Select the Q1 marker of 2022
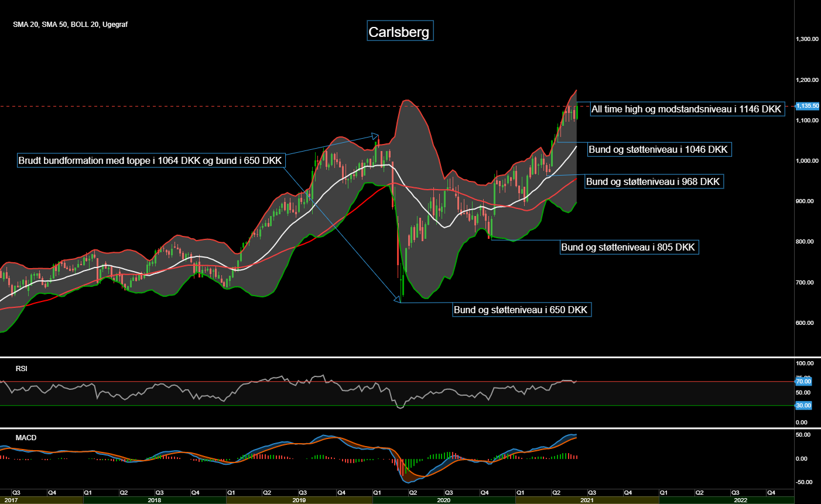The height and width of the screenshot is (504, 821). tap(663, 493)
